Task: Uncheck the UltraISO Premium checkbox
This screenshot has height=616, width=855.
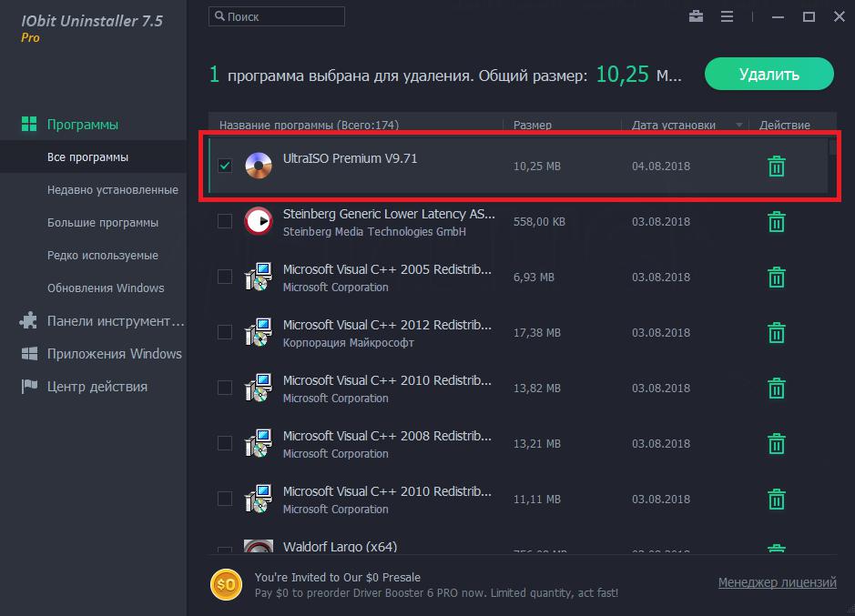Action: 225,166
